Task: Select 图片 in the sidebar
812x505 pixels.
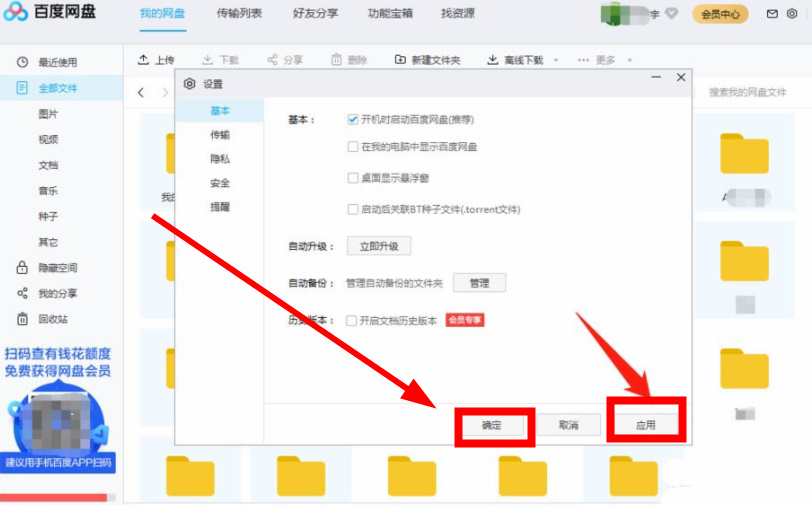Action: point(48,114)
